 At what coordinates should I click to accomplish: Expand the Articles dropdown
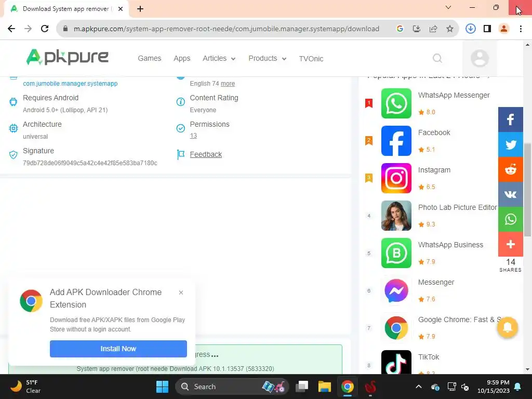[219, 58]
